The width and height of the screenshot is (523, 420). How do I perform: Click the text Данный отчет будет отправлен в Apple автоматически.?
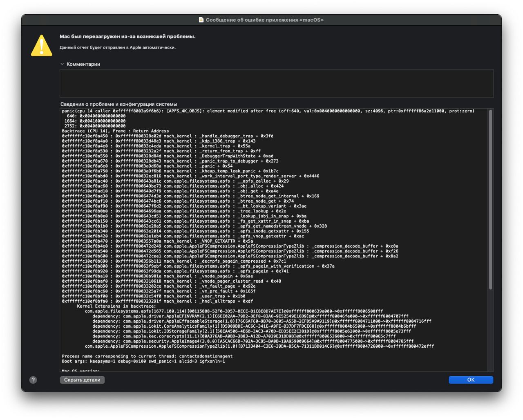[x=118, y=47]
